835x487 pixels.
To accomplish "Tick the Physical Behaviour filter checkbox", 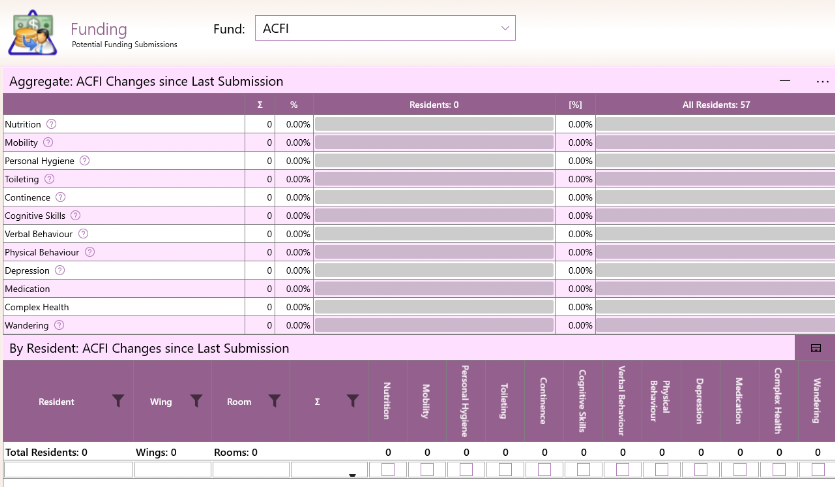I will [662, 469].
